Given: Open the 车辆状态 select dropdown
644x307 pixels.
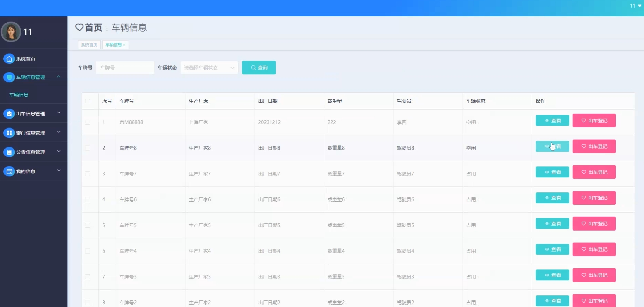Looking at the screenshot, I should pos(209,68).
